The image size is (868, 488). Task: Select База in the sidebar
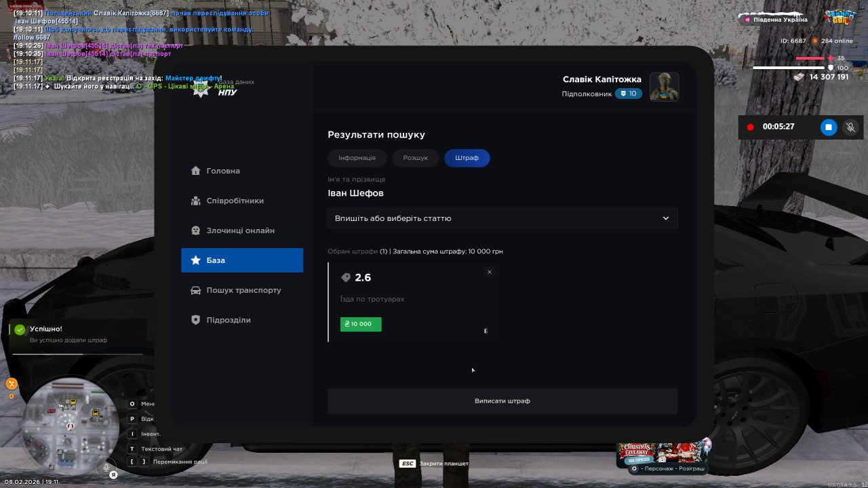tap(242, 260)
